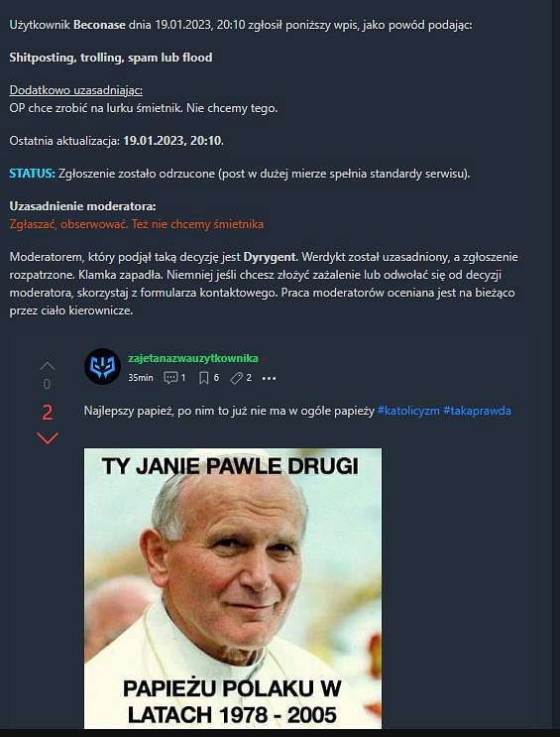
Task: Open the #takaprawda hashtag
Action: 478,411
